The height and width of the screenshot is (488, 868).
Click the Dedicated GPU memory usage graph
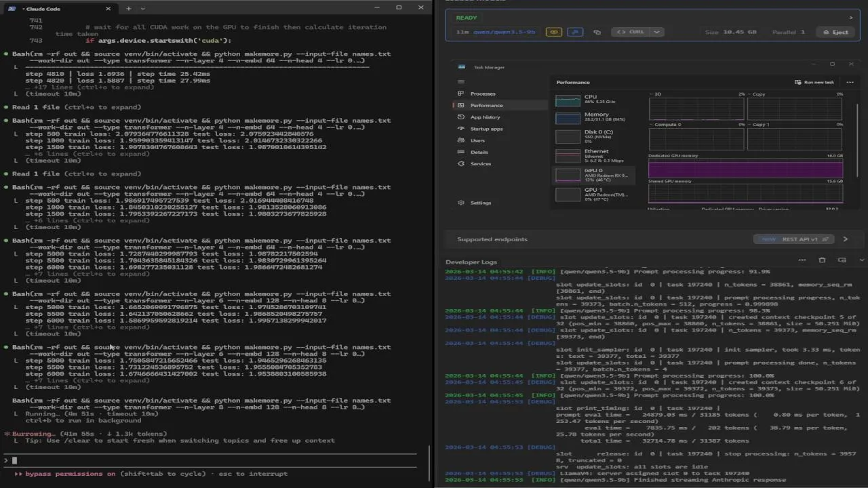coord(745,168)
